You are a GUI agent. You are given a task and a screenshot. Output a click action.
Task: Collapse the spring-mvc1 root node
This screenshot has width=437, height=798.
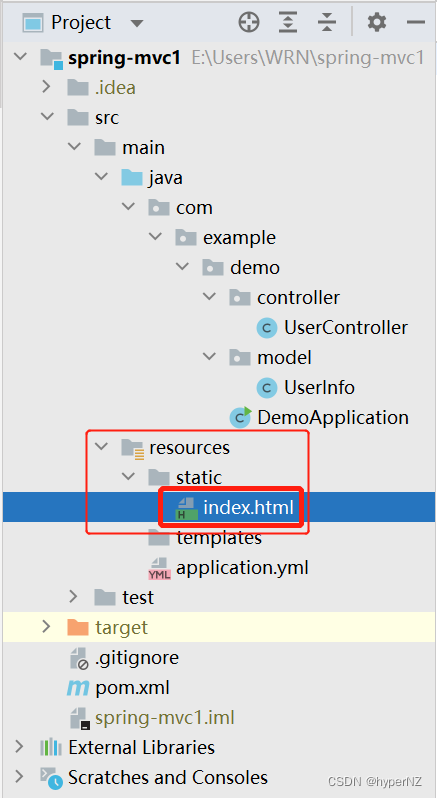[20, 57]
